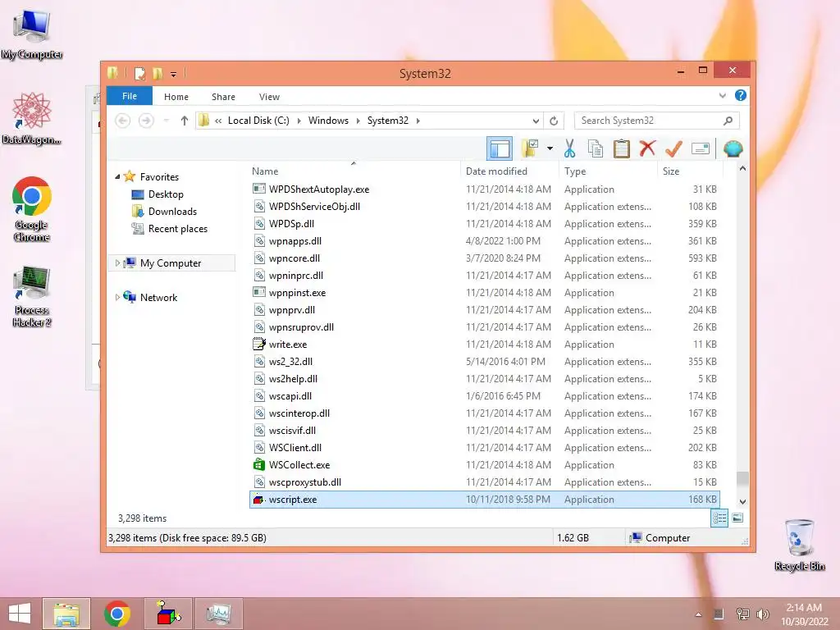Select wscproxystub.dll in the list
The height and width of the screenshot is (630, 840).
tap(484, 482)
